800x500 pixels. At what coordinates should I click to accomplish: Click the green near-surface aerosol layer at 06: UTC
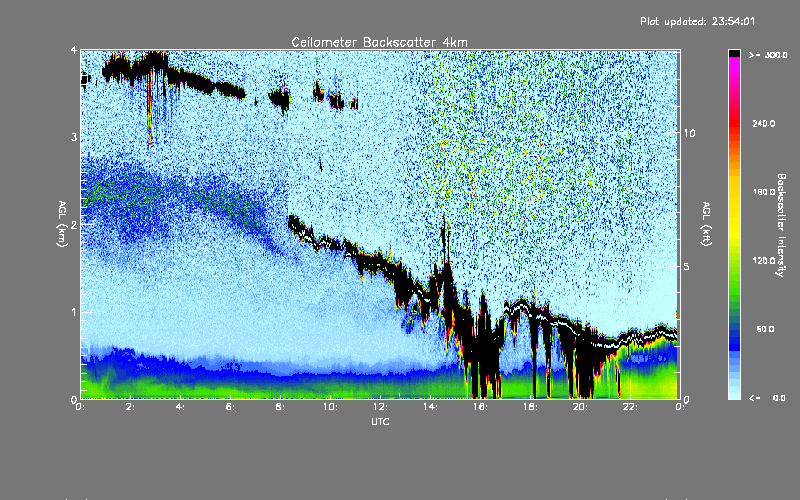231,390
